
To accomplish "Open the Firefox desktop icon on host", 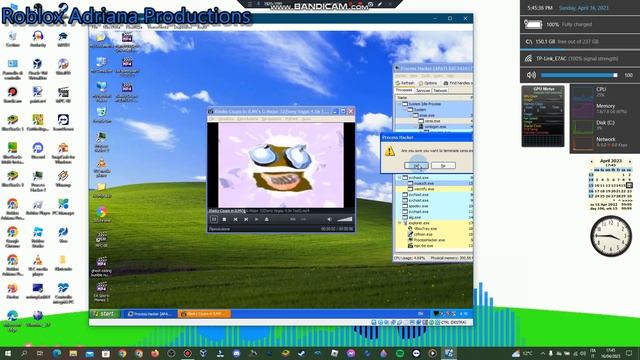I will coord(13,291).
